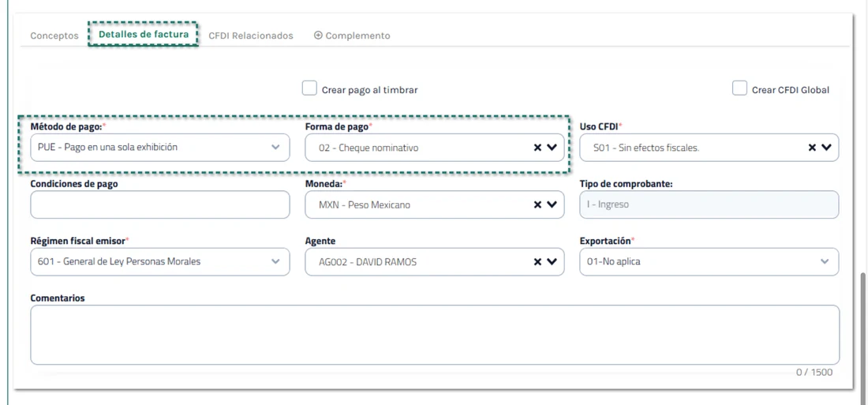Click inside the Comentarios text area

point(435,335)
